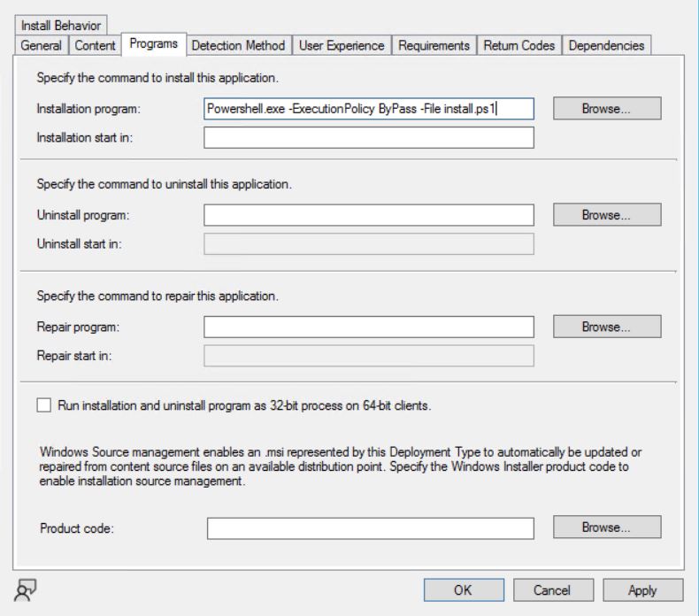
Task: Switch to the General tab
Action: click(x=42, y=45)
